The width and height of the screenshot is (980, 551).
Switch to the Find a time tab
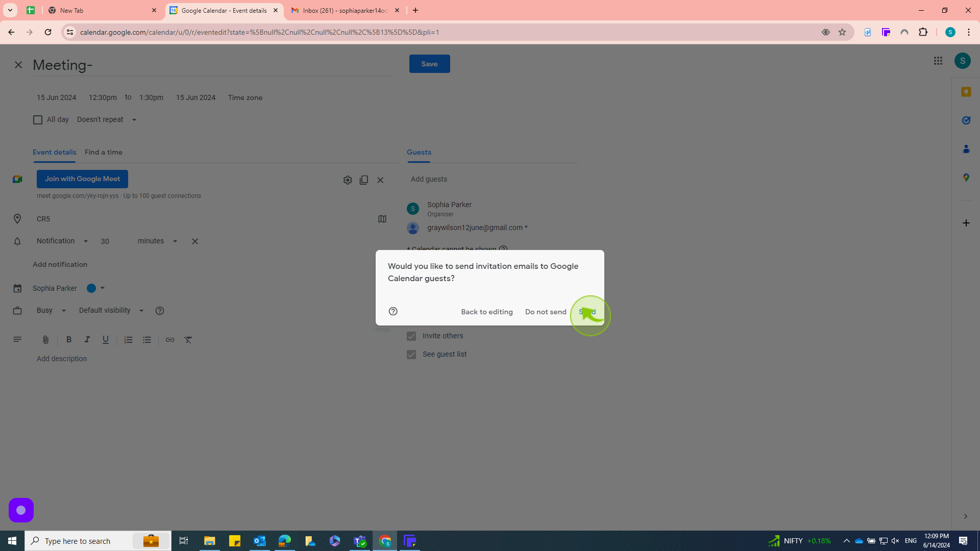[x=104, y=153]
